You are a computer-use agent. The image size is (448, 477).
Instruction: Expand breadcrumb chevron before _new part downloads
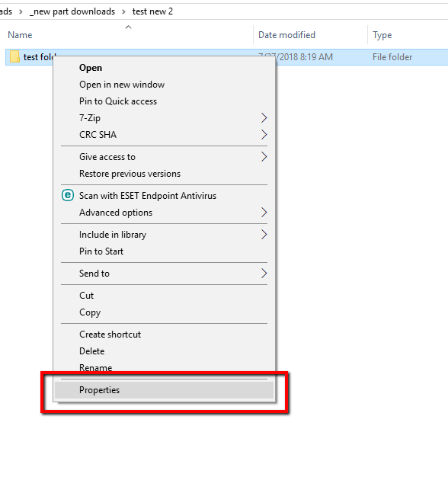click(x=21, y=12)
